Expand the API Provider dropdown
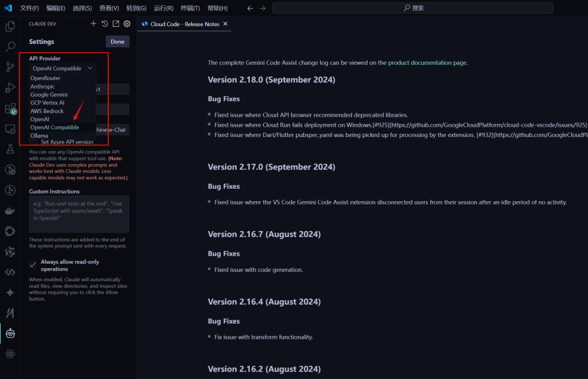The image size is (588, 379). click(x=62, y=68)
